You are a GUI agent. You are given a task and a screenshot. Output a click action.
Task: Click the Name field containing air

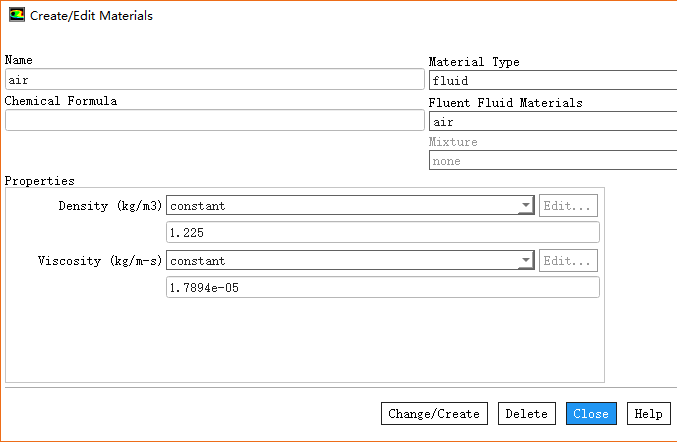pos(214,80)
